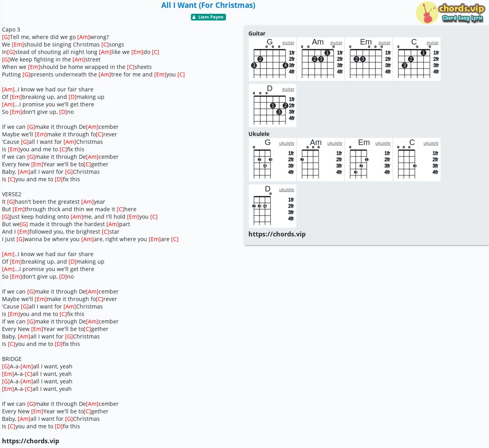Screen dimensions: 489x448
Task: Click the Am guitar chord diagram
Action: 321,59
